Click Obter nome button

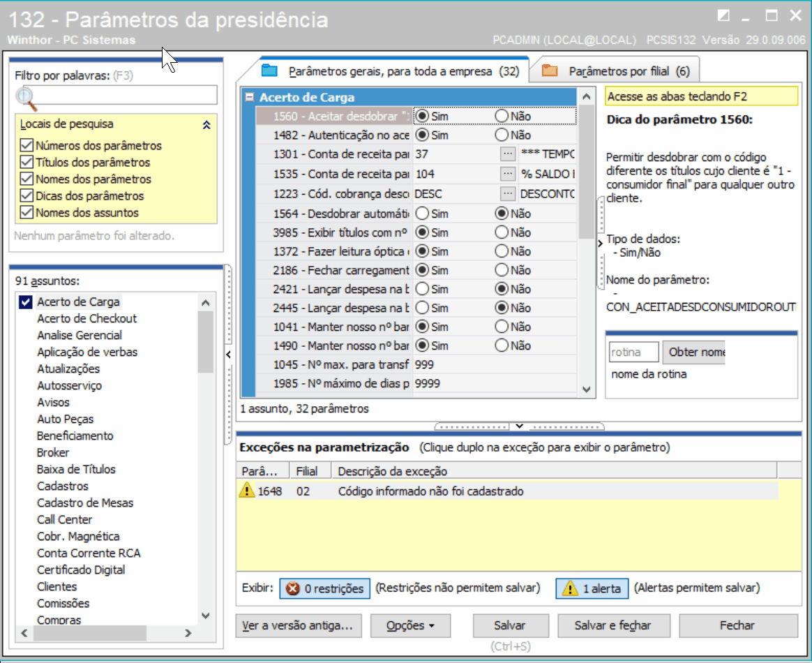pyautogui.click(x=694, y=352)
